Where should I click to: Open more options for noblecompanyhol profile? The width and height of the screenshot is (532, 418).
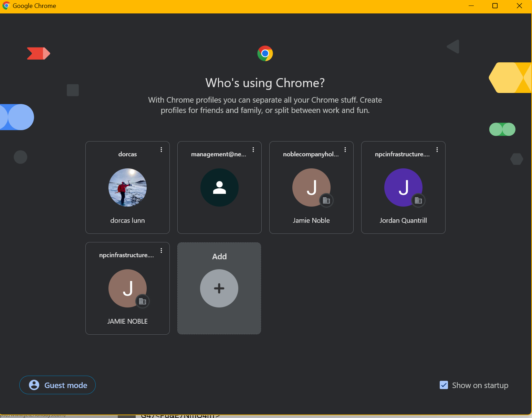tap(345, 150)
